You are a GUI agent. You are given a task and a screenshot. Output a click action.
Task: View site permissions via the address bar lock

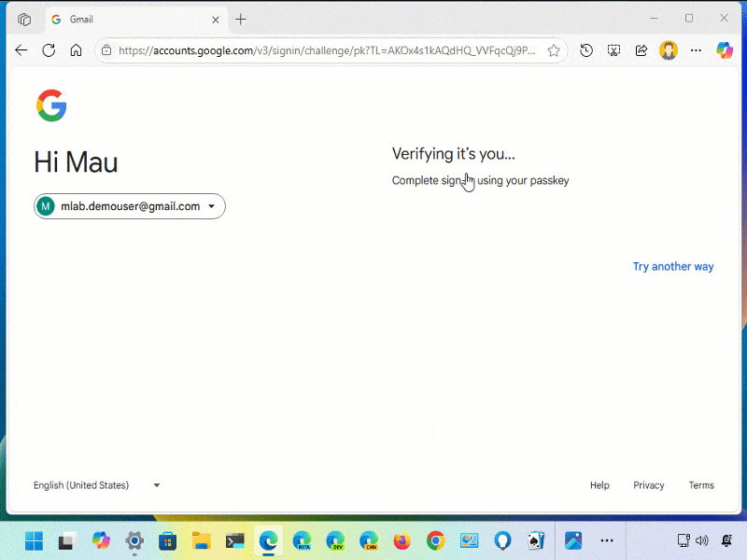[x=106, y=50]
